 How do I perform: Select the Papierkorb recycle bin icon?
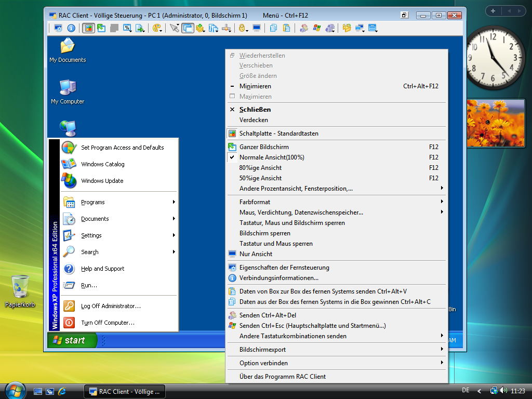pos(20,291)
